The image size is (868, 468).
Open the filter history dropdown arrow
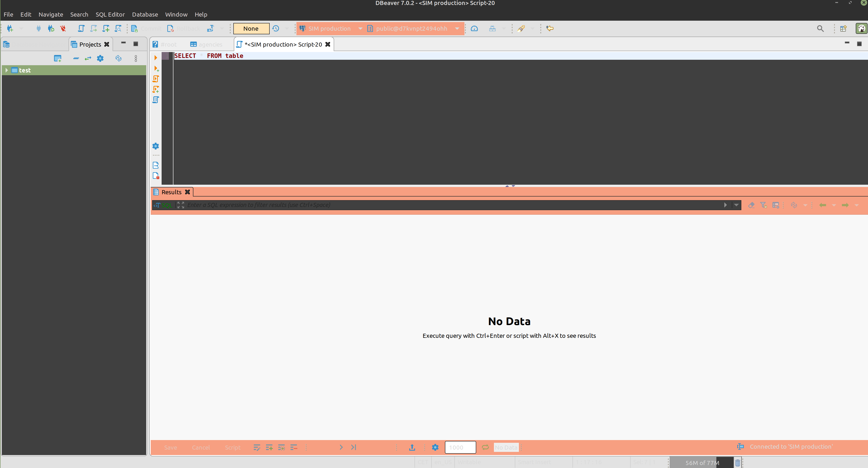coord(736,205)
